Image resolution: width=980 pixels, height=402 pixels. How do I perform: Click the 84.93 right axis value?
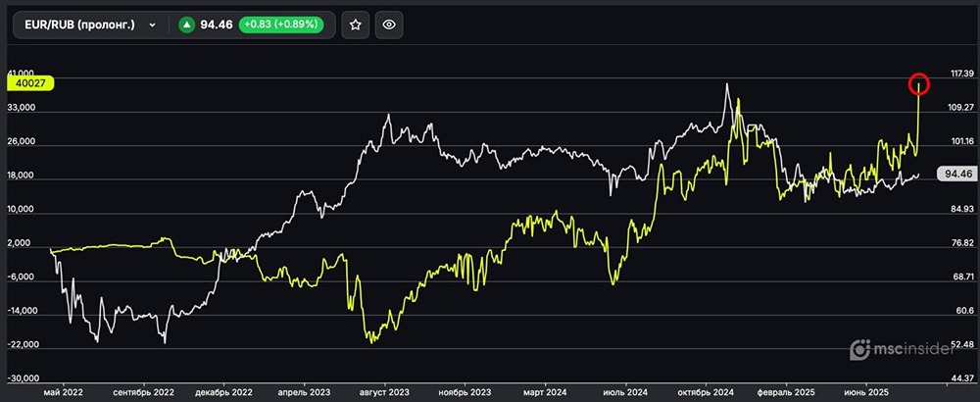click(963, 209)
